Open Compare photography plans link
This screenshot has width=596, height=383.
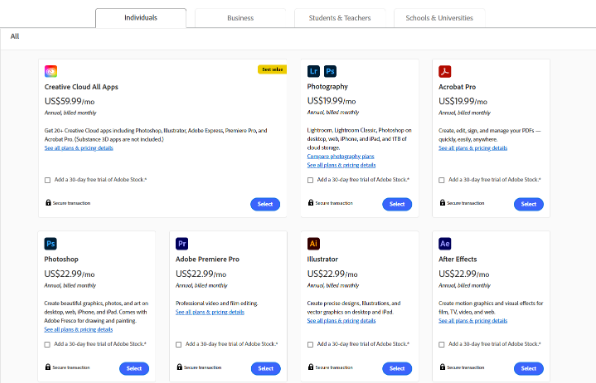pyautogui.click(x=341, y=157)
